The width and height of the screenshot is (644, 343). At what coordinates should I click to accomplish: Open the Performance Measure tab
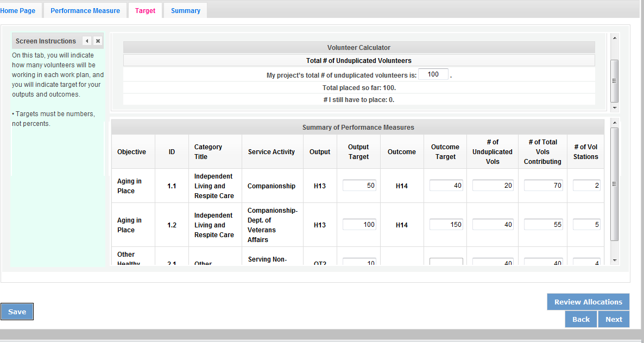tap(85, 11)
